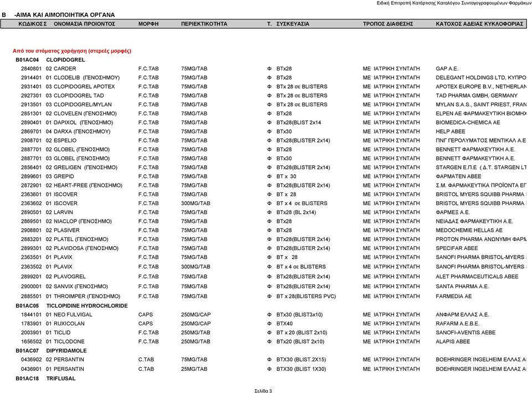Click holder ALAPIS ABEE

point(453,341)
